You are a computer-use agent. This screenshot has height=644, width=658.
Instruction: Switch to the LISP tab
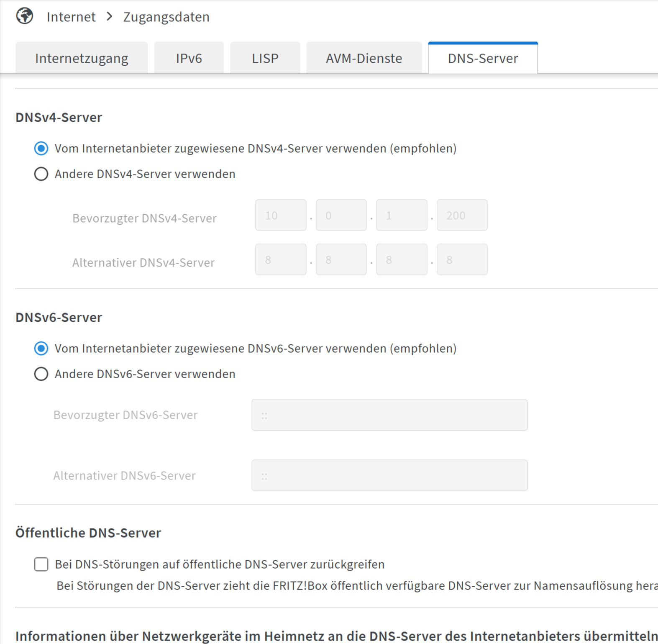tap(265, 58)
